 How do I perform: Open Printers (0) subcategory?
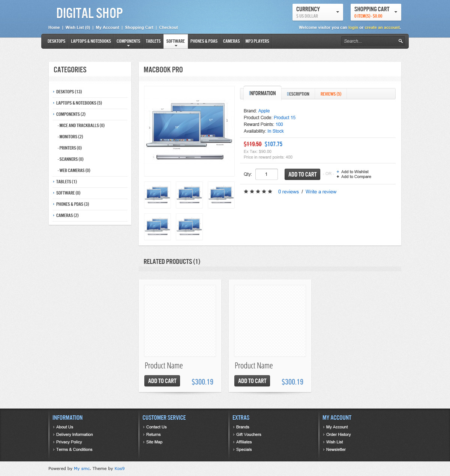click(70, 148)
